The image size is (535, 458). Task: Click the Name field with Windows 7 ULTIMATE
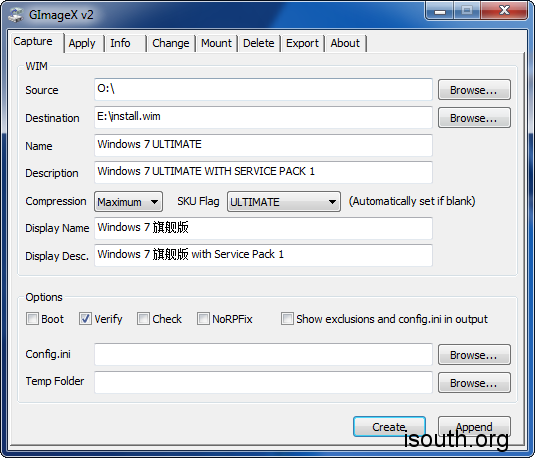(263, 145)
